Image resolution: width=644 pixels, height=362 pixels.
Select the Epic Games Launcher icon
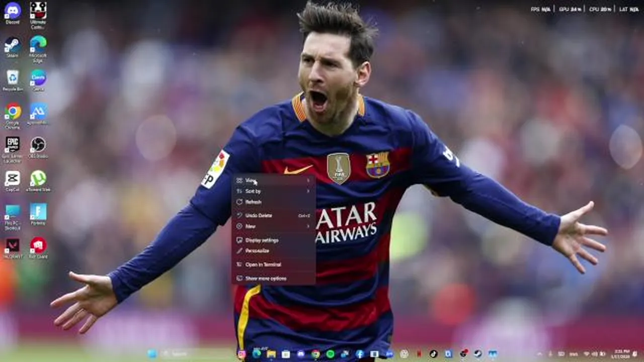point(13,149)
